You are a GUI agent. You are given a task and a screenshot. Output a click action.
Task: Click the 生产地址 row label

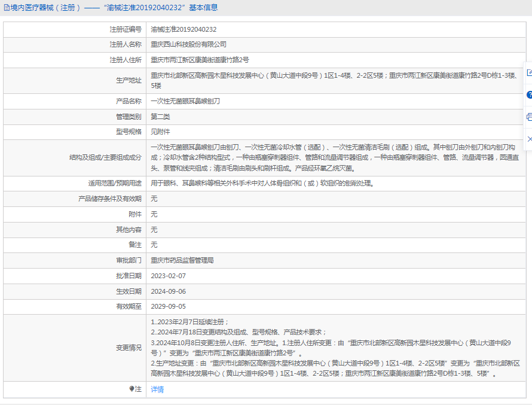(x=129, y=81)
